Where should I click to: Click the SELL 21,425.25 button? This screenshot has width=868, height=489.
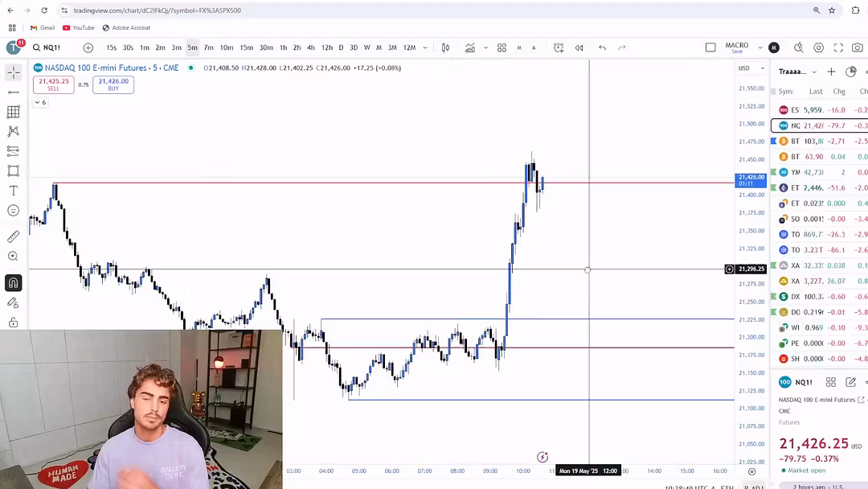coord(53,83)
